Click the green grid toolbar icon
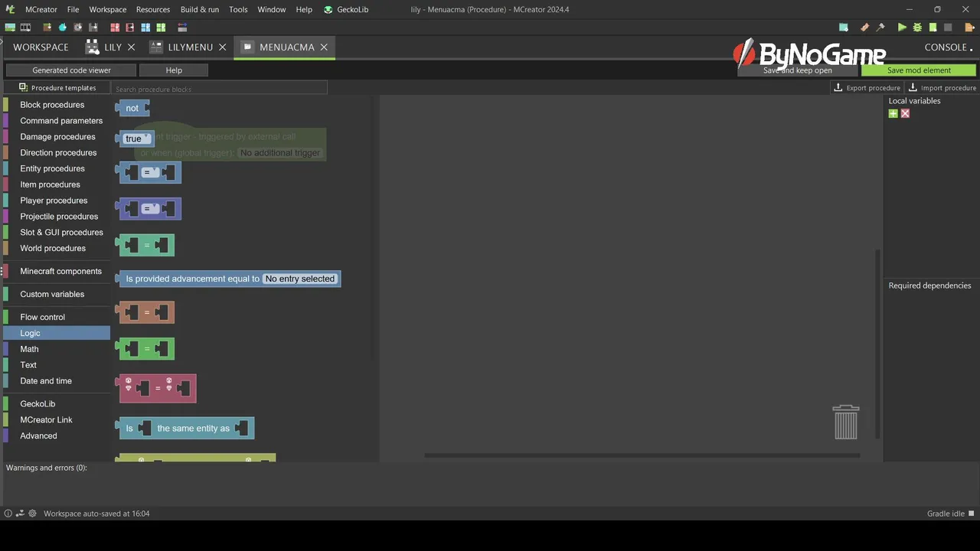 click(161, 28)
